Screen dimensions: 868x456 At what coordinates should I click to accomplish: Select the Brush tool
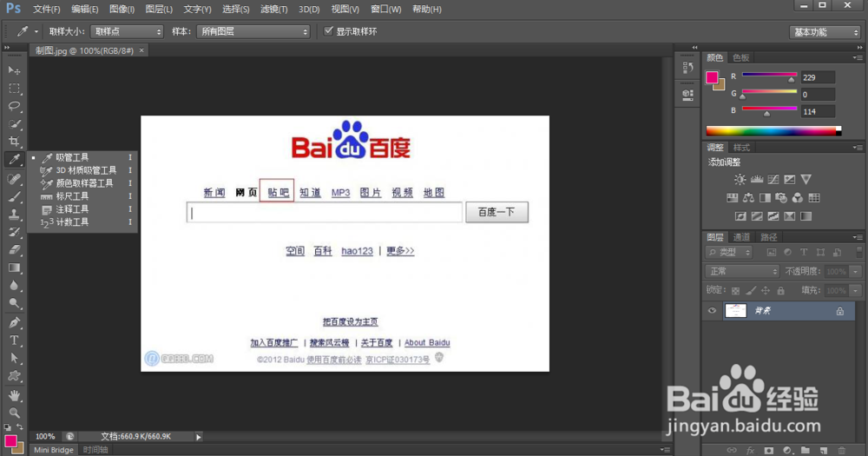point(15,196)
